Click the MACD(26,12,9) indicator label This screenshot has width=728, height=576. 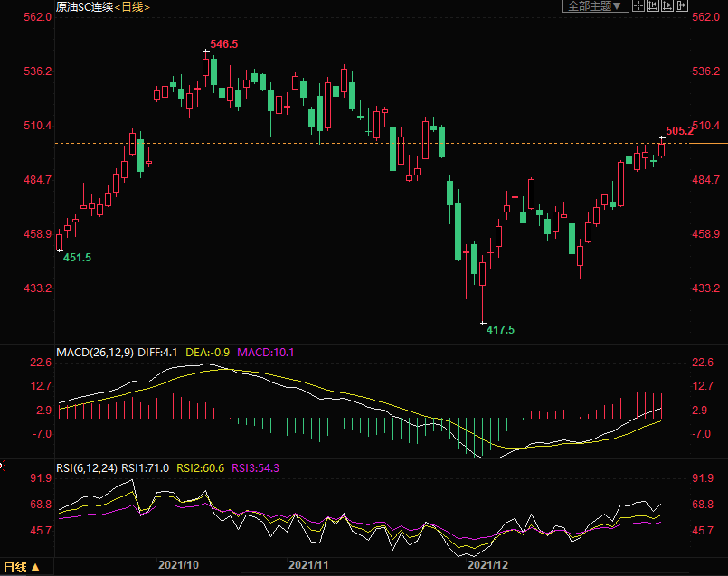coord(93,352)
